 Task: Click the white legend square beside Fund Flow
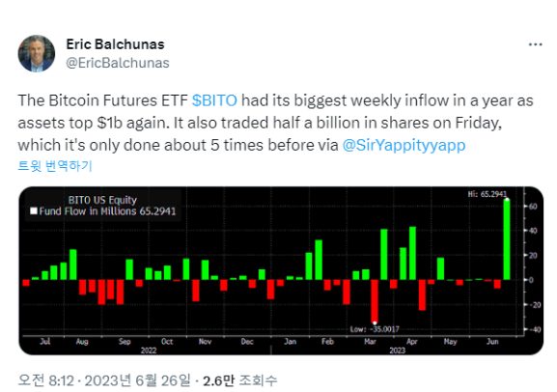pos(34,211)
